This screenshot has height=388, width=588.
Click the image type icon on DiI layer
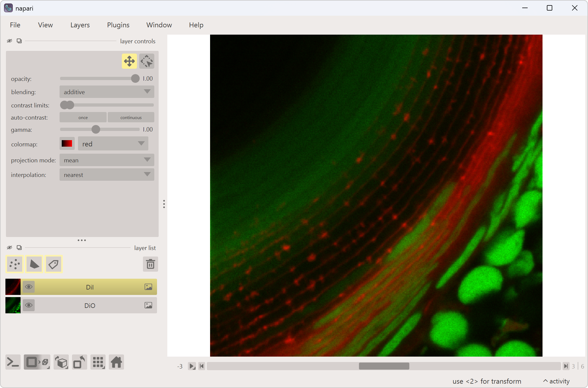coord(148,287)
